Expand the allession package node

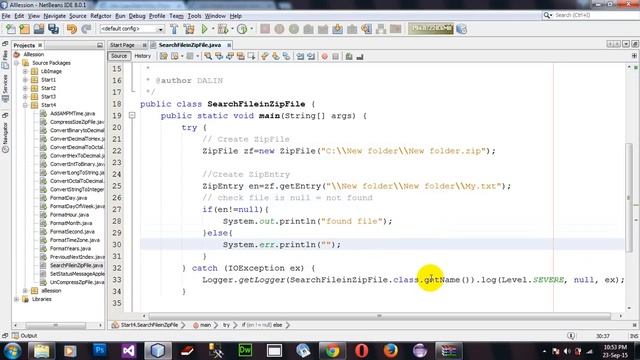pos(25,291)
